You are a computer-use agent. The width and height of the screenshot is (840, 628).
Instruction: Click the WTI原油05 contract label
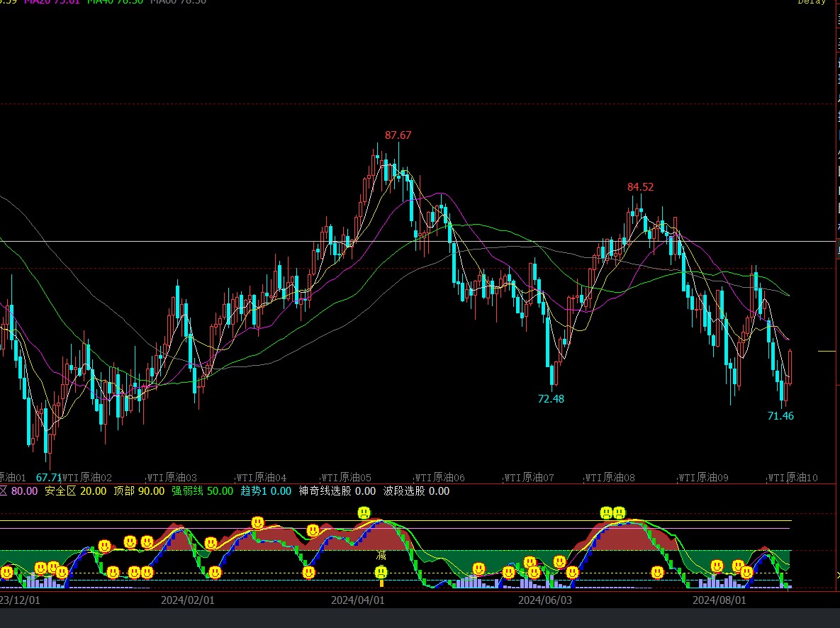coord(346,478)
